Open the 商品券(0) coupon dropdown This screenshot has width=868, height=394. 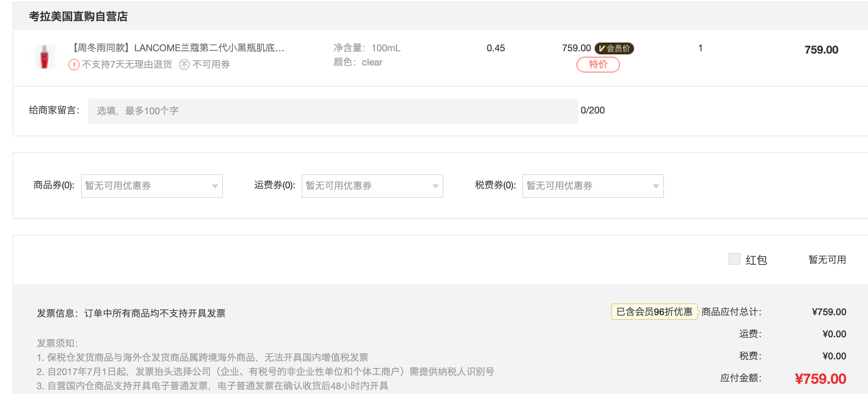point(152,186)
